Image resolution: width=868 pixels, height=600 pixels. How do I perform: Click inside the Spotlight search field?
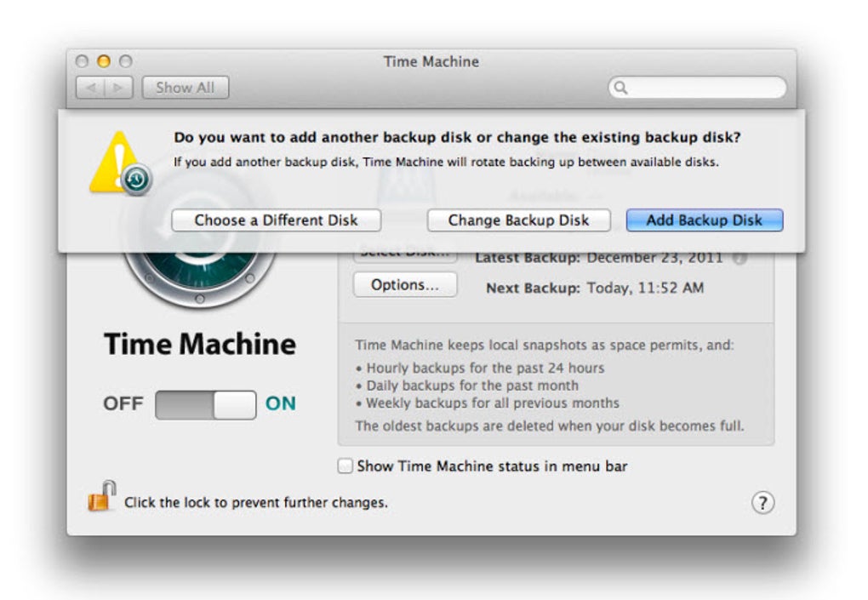point(698,88)
